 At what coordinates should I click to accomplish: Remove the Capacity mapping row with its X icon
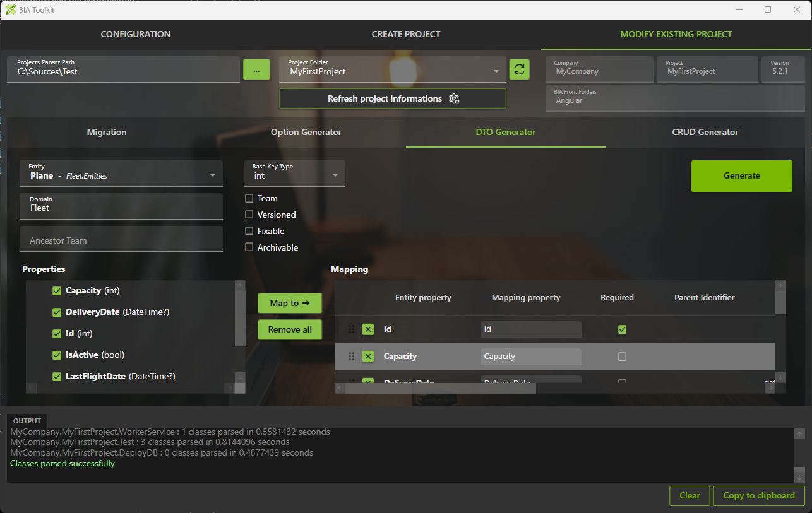click(367, 356)
